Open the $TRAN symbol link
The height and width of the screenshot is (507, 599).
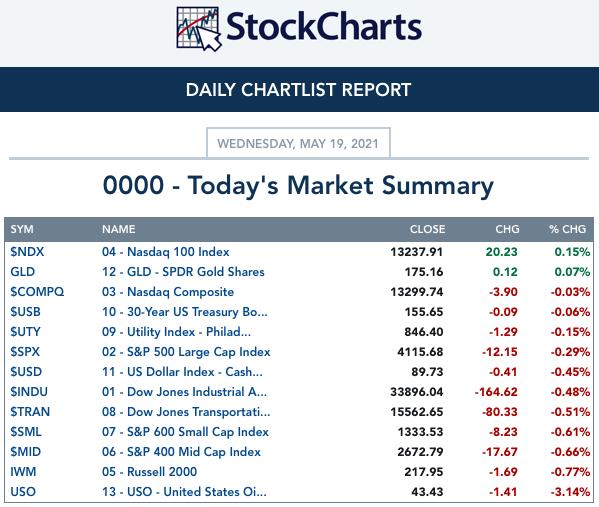(30, 412)
